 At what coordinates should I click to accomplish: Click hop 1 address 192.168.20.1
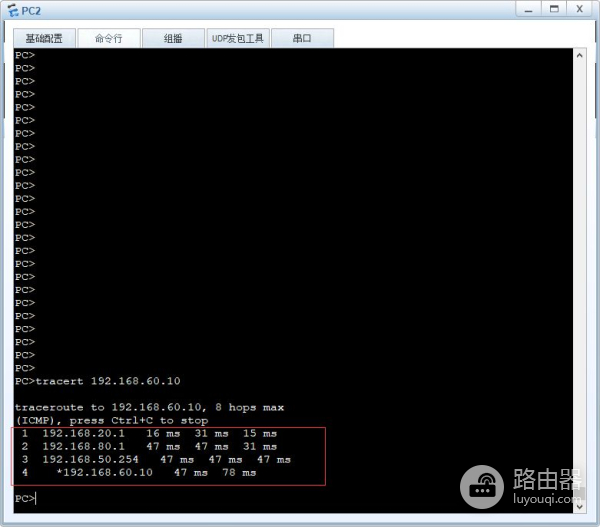(83, 433)
